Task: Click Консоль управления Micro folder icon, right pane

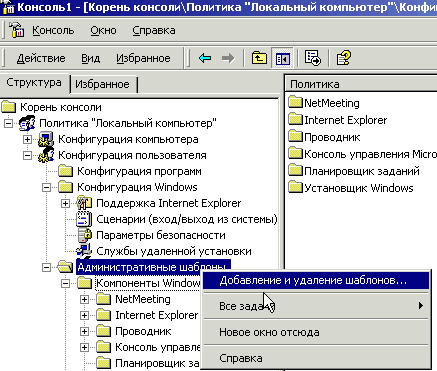Action: [295, 153]
